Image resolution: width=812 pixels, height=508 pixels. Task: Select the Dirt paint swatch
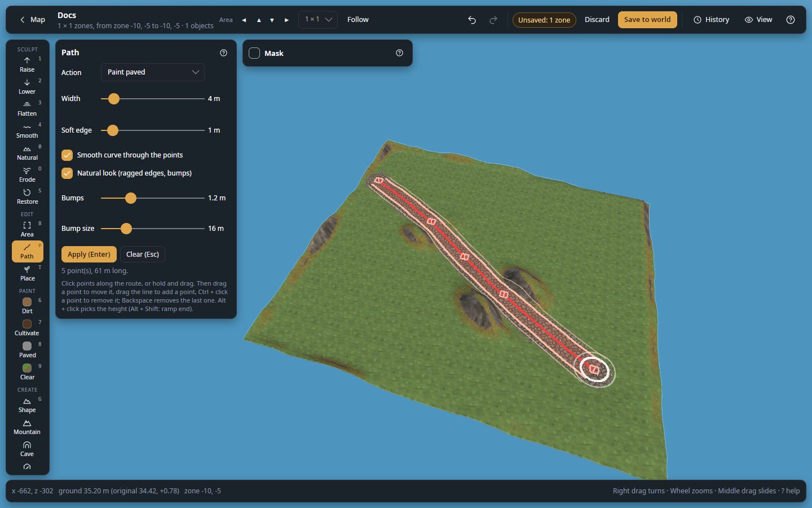[x=27, y=306]
